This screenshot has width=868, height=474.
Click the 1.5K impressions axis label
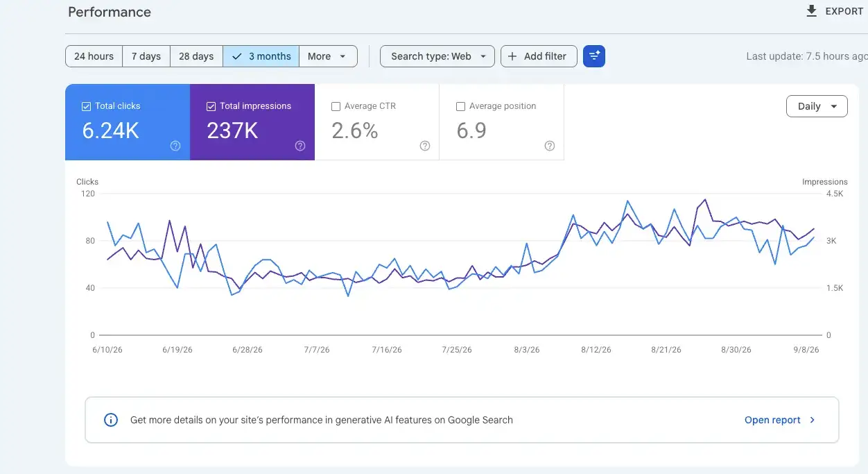tap(835, 288)
